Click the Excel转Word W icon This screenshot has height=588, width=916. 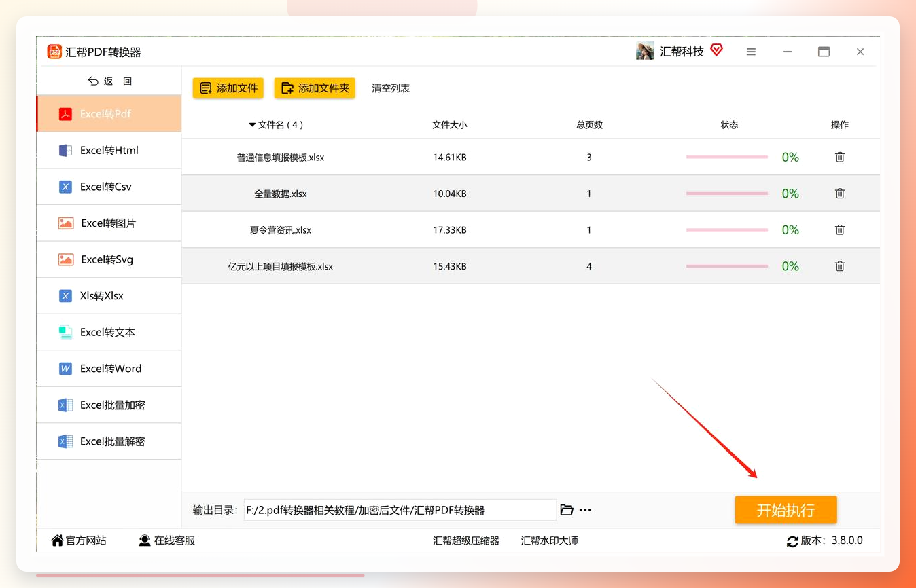point(65,369)
